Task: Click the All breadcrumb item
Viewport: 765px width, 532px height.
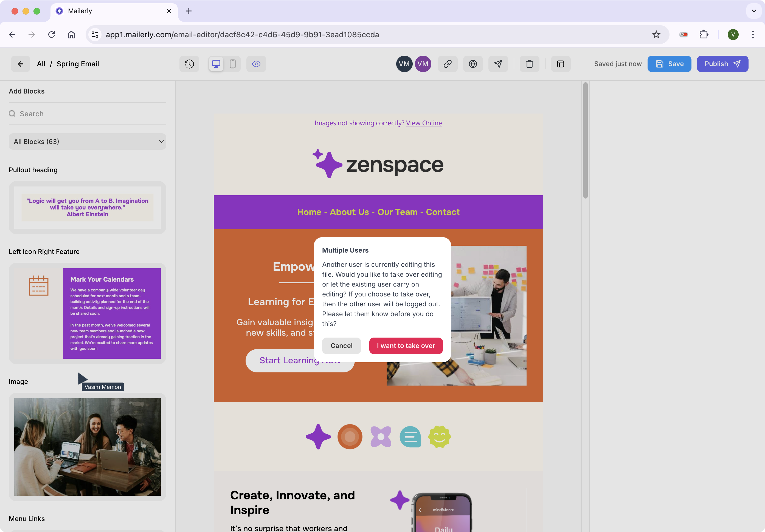Action: pyautogui.click(x=41, y=64)
